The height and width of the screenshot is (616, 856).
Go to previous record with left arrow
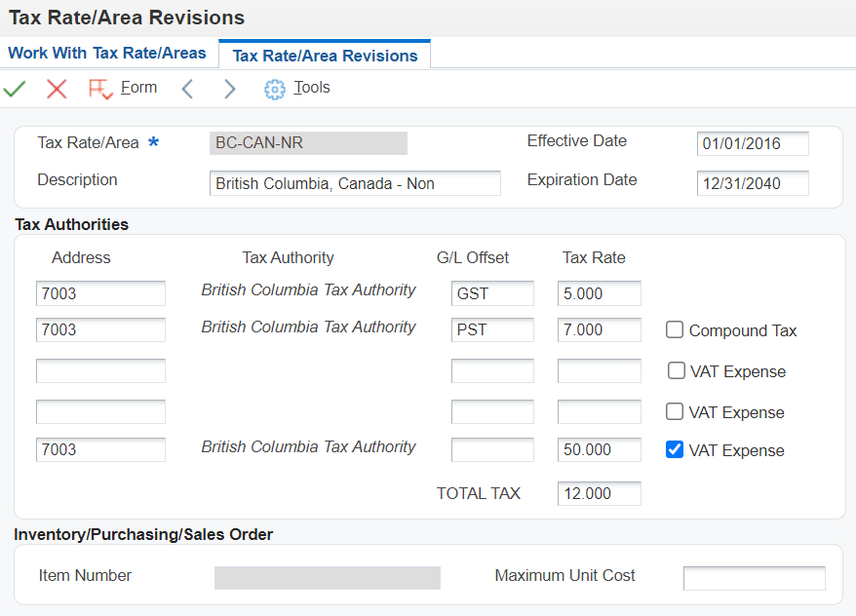click(188, 89)
